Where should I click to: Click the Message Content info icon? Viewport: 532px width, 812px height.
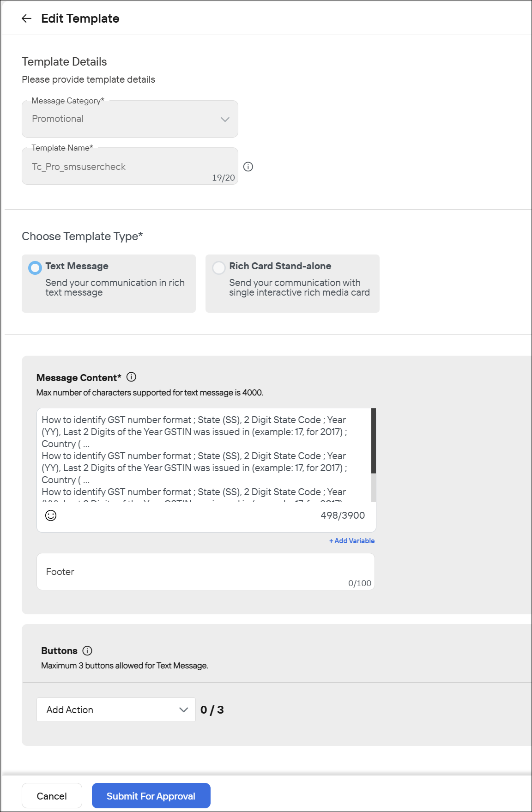click(x=131, y=377)
